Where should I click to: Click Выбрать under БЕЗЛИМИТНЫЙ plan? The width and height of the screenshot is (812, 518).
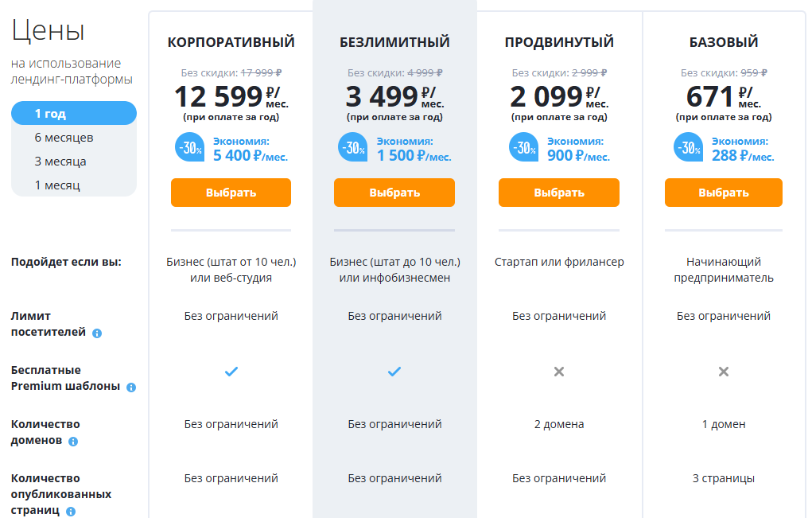click(394, 193)
